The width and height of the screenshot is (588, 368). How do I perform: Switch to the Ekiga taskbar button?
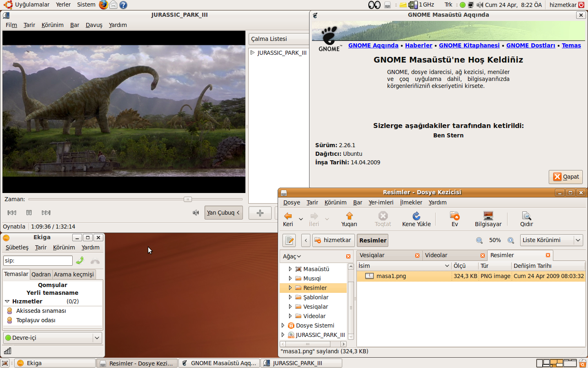pos(56,363)
